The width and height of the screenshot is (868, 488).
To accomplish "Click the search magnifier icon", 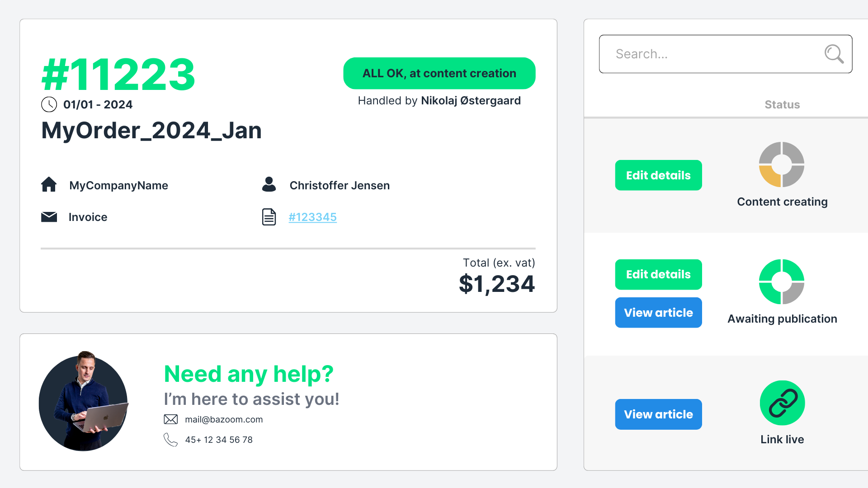I will click(834, 54).
